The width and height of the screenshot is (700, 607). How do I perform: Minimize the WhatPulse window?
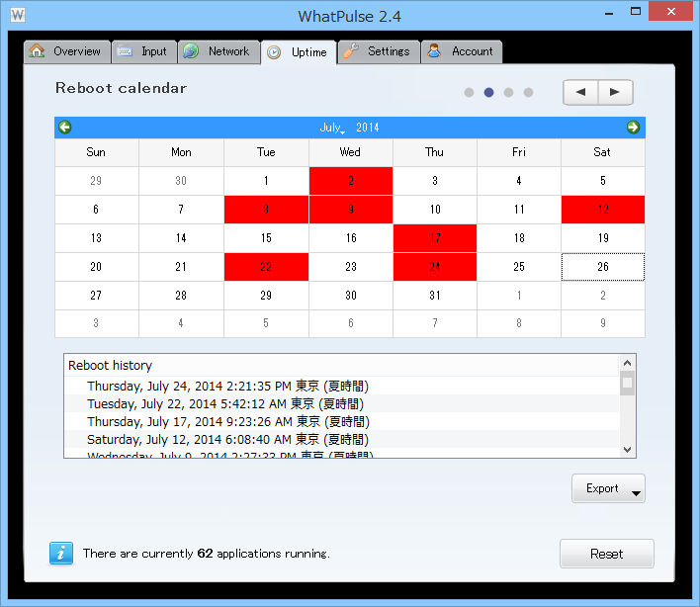click(609, 12)
